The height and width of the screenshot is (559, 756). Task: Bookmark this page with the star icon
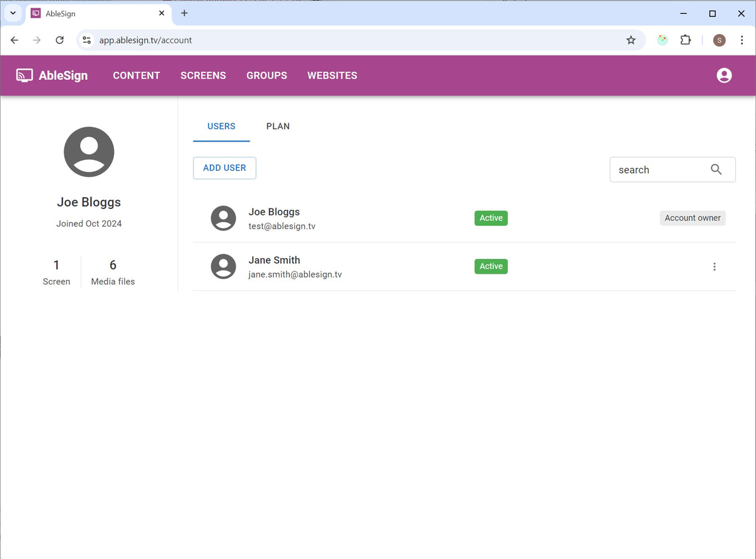631,40
